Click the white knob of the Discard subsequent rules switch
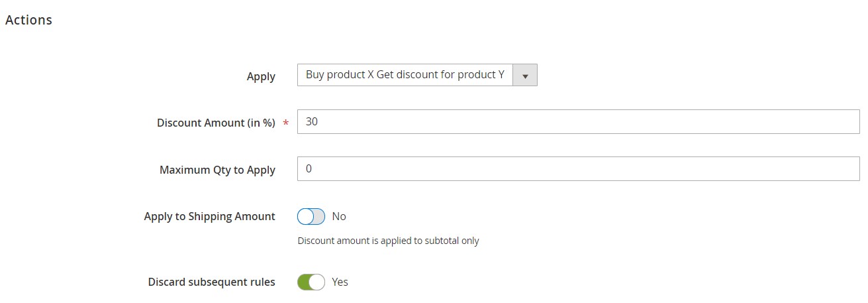 317,282
